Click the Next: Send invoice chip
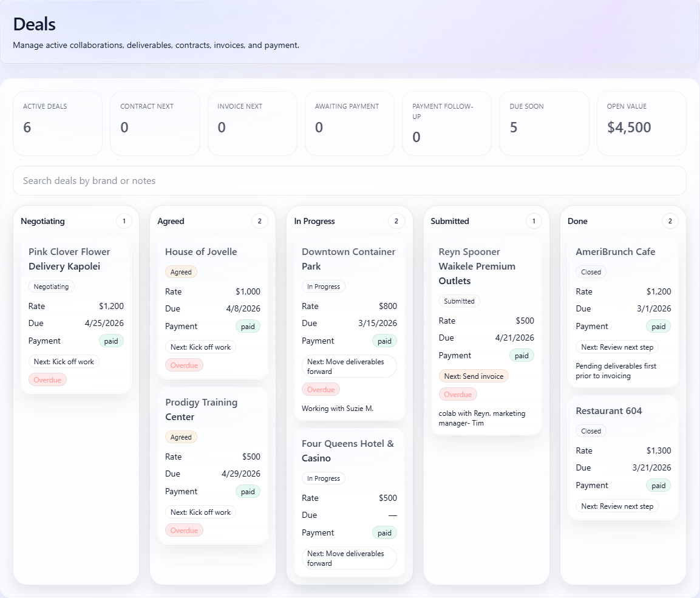The width and height of the screenshot is (700, 598). 474,376
